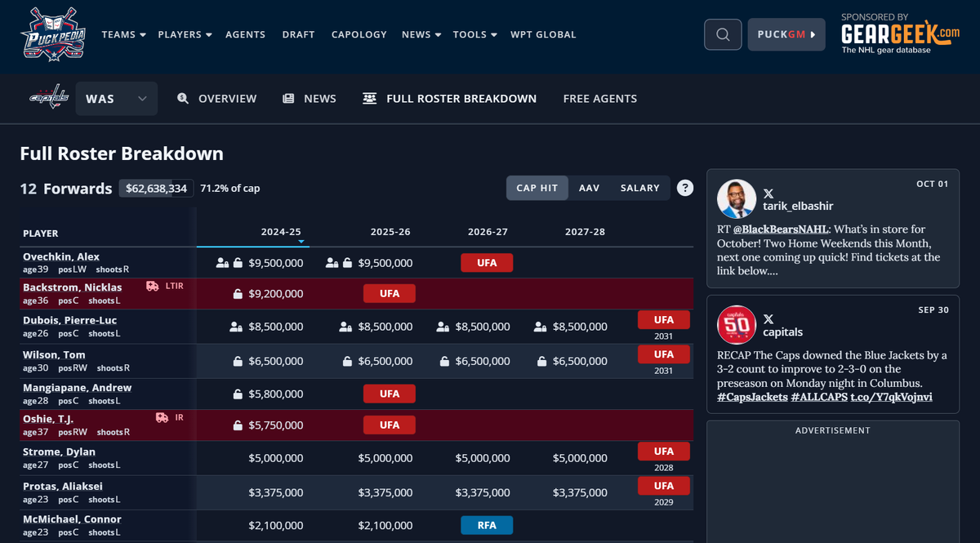Click the Capitals 50 tweet avatar

737,324
